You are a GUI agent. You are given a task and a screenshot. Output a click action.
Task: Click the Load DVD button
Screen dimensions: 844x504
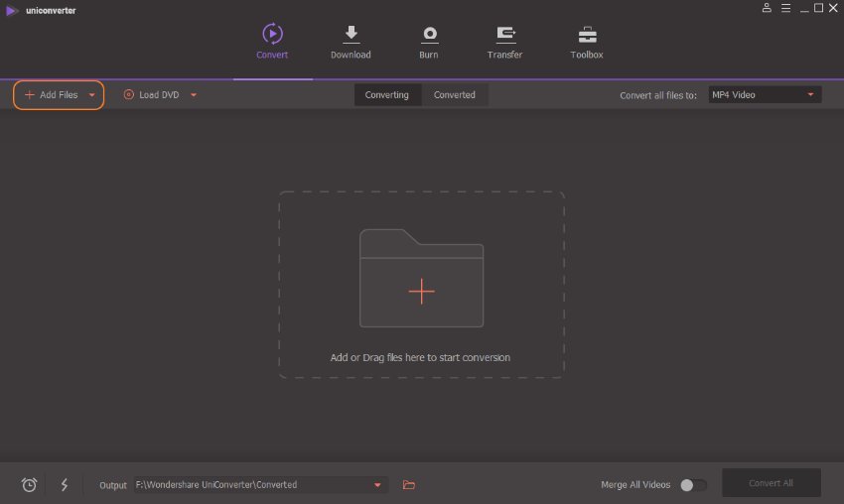pyautogui.click(x=151, y=94)
